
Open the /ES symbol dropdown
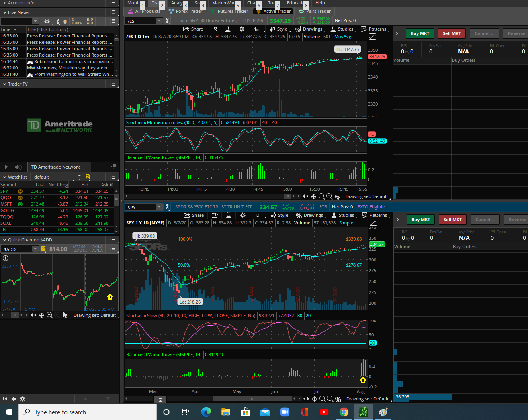click(x=159, y=21)
